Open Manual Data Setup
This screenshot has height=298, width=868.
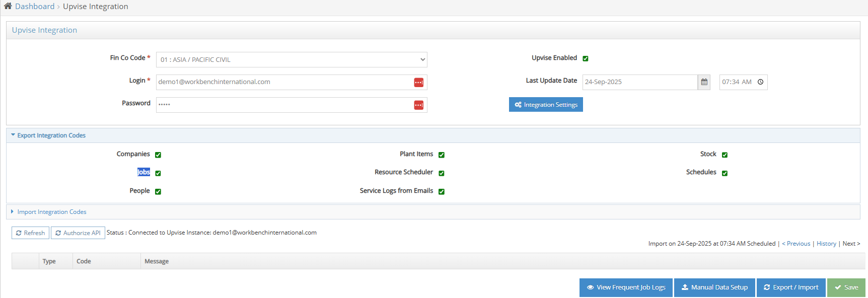714,287
